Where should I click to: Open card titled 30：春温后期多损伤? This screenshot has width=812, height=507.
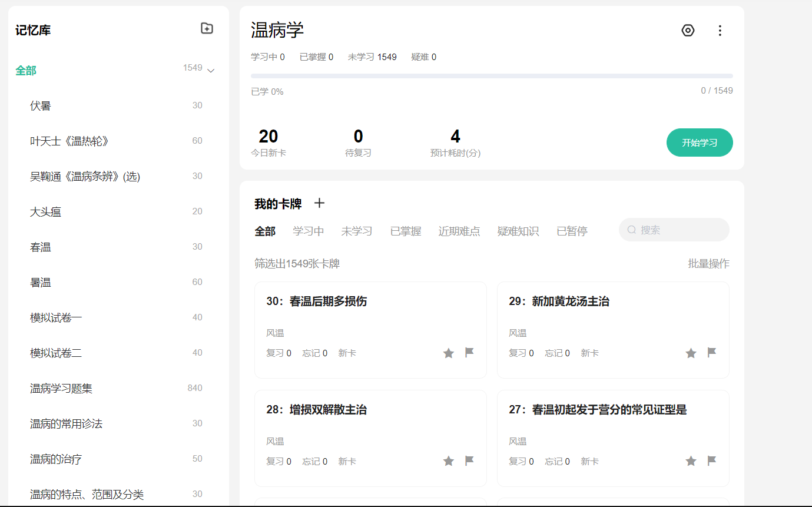point(317,301)
